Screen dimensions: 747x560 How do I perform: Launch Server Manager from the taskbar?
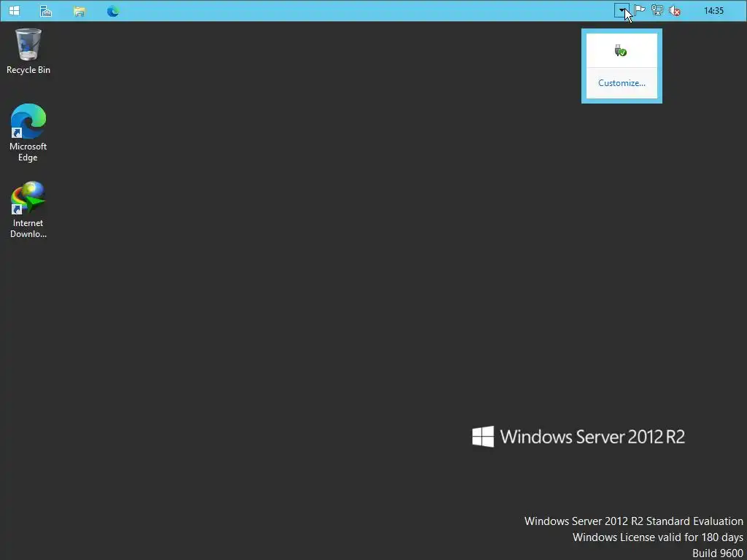(46, 11)
